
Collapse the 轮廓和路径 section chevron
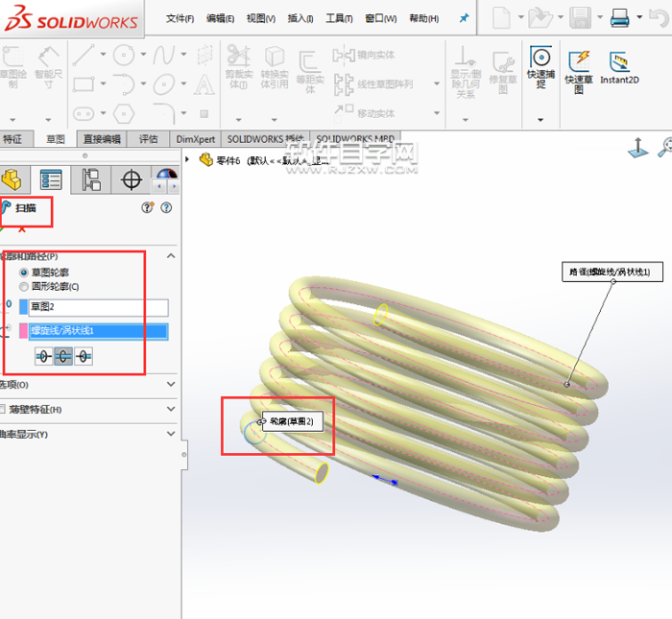point(171,255)
